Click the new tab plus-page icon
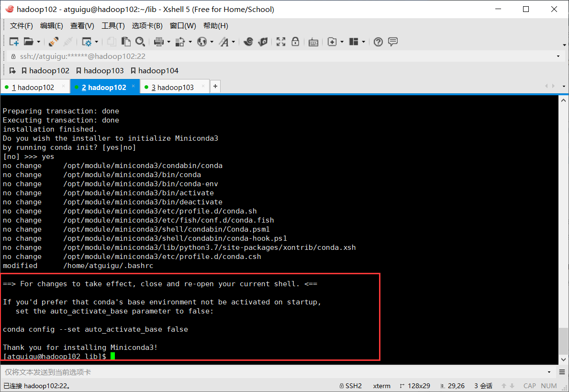Image resolution: width=569 pixels, height=392 pixels. (x=332, y=42)
